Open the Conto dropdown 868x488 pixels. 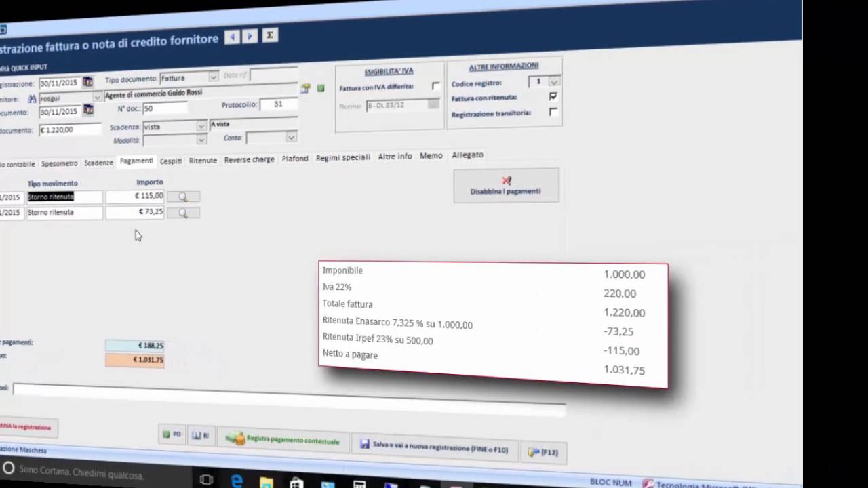[x=291, y=138]
